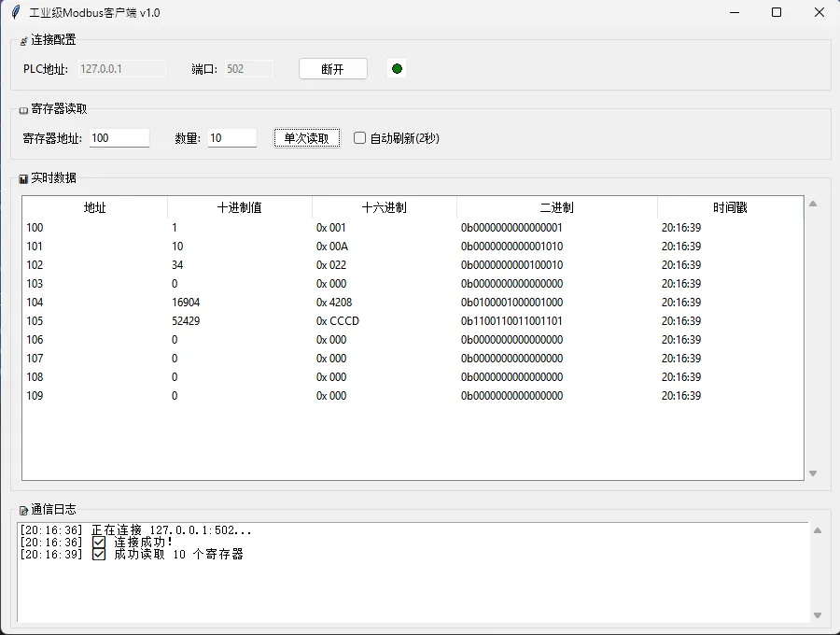Click the 十进制值 column header
Image resolution: width=840 pixels, height=635 pixels.
[x=240, y=207]
